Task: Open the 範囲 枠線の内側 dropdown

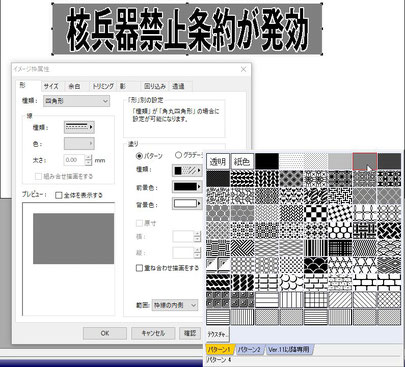Action: tap(175, 305)
